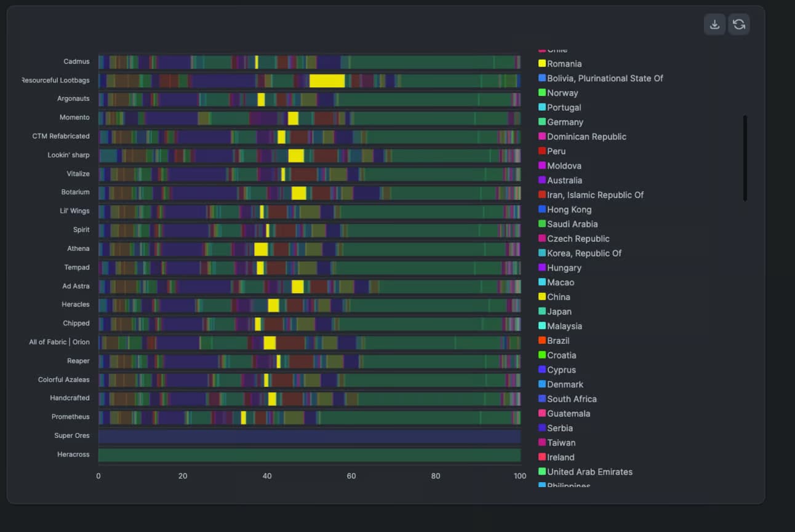Toggle Taiwan in the legend
Viewport: 795px width, 532px height.
pyautogui.click(x=560, y=442)
